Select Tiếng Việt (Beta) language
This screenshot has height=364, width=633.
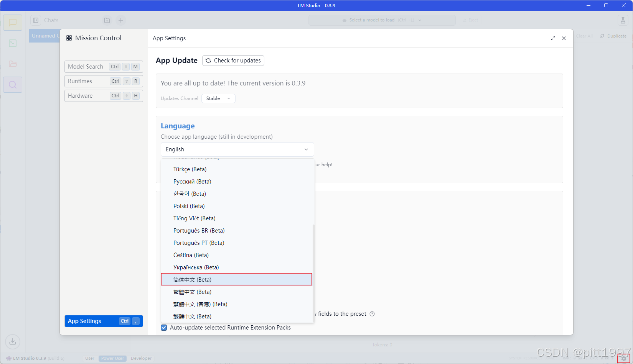237,218
